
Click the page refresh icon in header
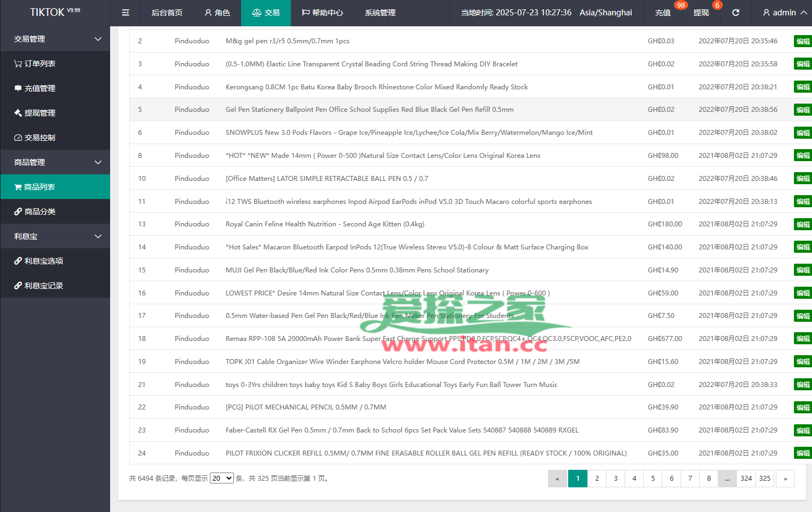point(736,13)
